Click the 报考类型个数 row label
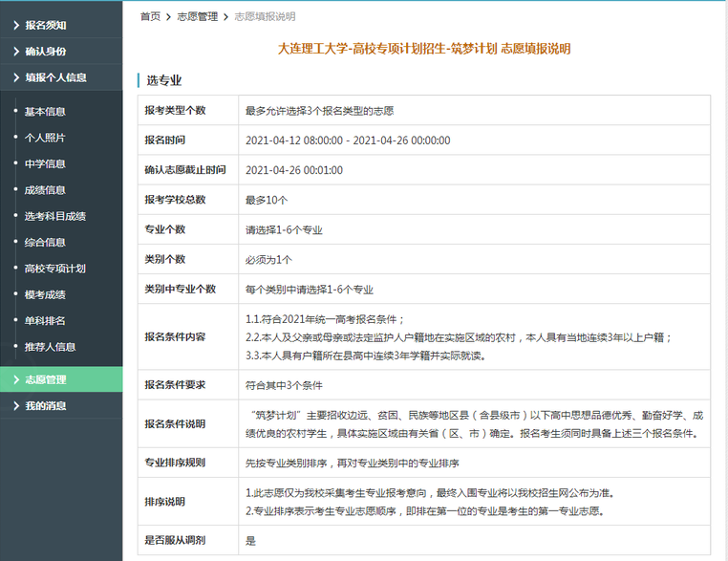 pyautogui.click(x=175, y=110)
